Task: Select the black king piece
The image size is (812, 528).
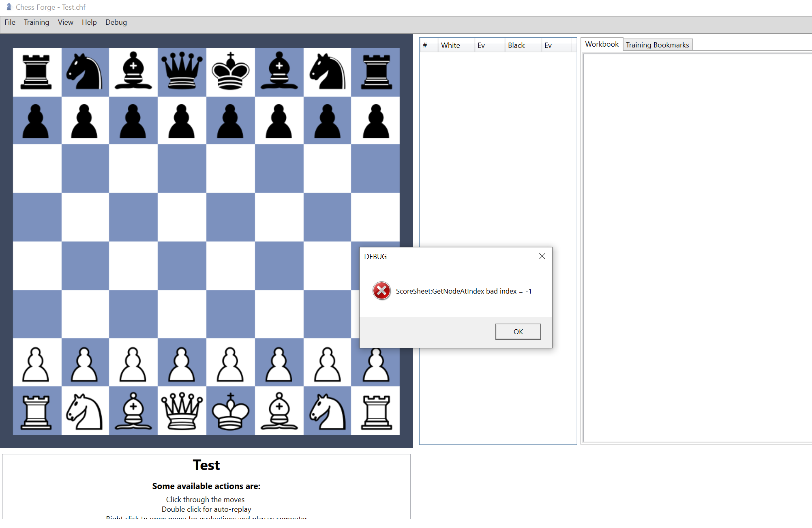Action: [x=230, y=71]
